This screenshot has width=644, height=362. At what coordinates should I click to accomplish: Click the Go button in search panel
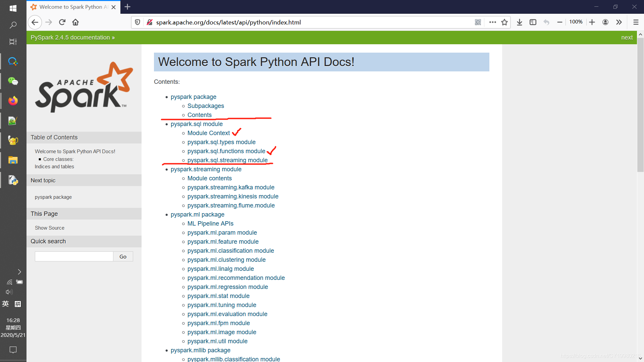[122, 256]
